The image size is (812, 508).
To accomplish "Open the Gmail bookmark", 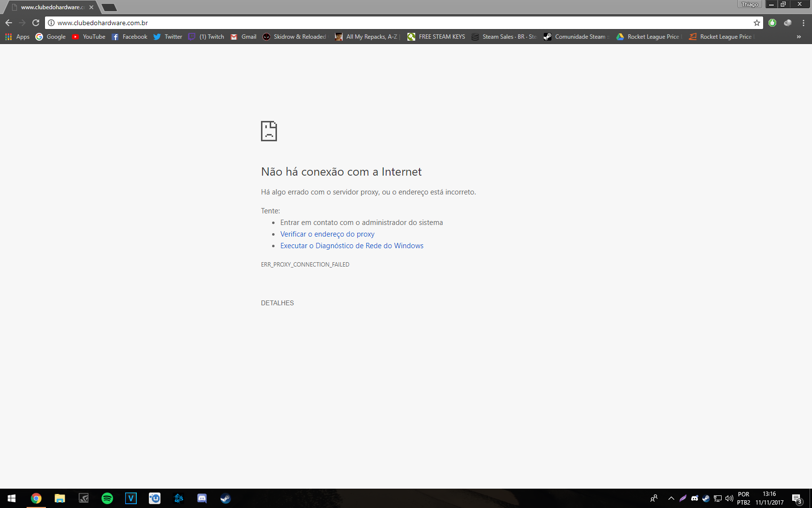I will [x=243, y=37].
